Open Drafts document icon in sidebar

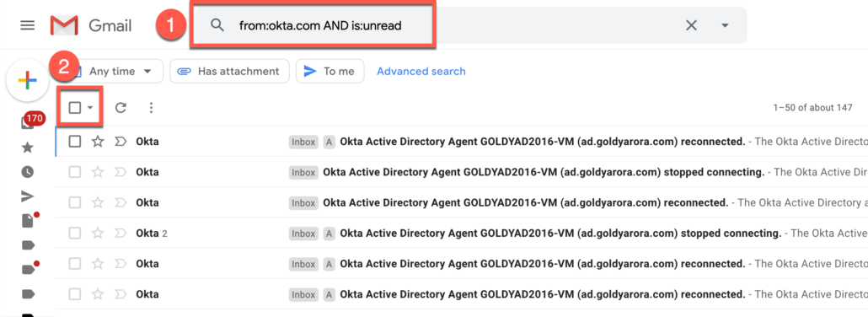29,221
